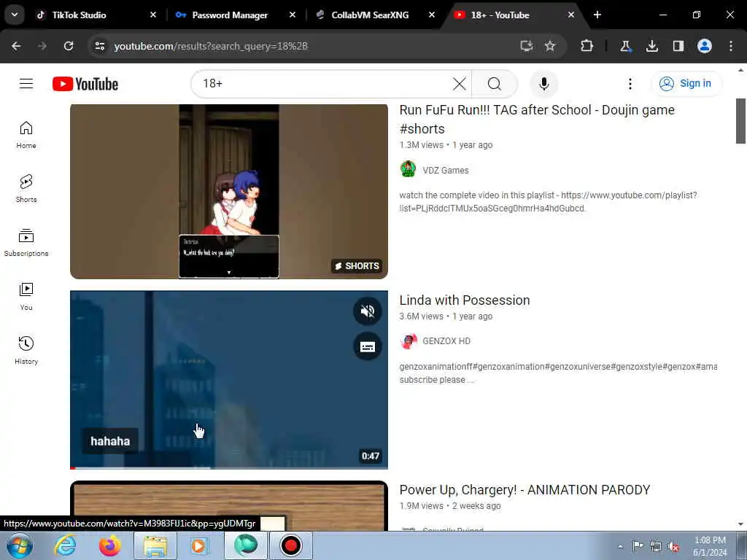Start voice search with the microphone
Viewport: 747px width, 560px height.
click(x=543, y=84)
